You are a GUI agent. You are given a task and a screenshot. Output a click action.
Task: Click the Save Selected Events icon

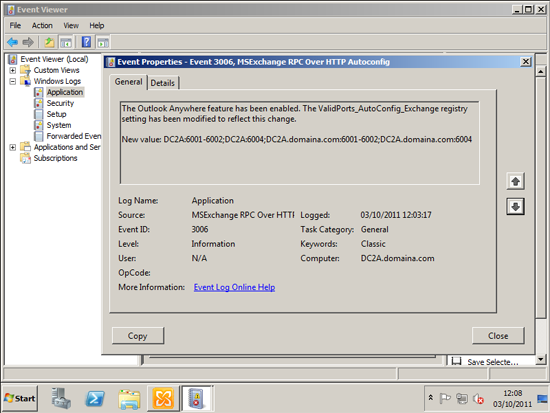(456, 361)
